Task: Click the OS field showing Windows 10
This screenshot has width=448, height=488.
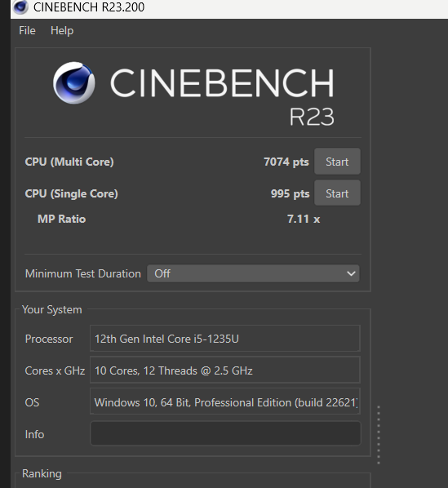Action: (225, 402)
